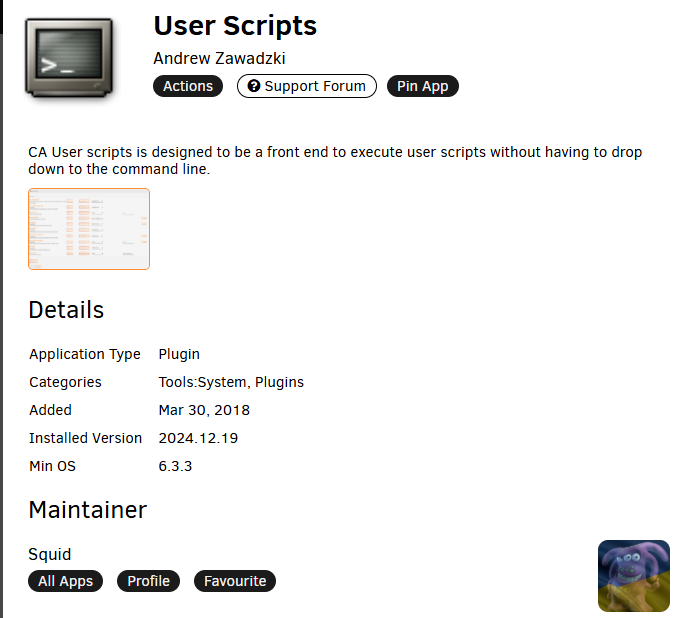Click the question mark icon in Support Forum

[x=254, y=86]
